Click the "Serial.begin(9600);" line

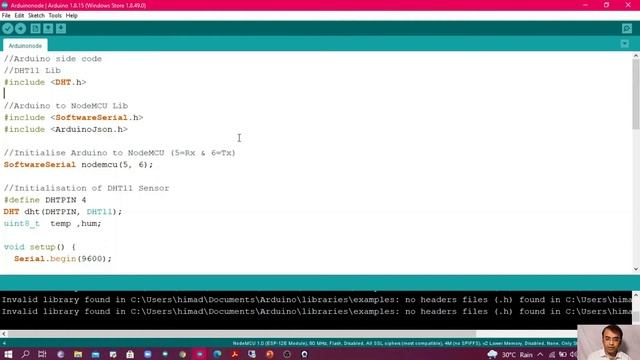click(x=63, y=259)
